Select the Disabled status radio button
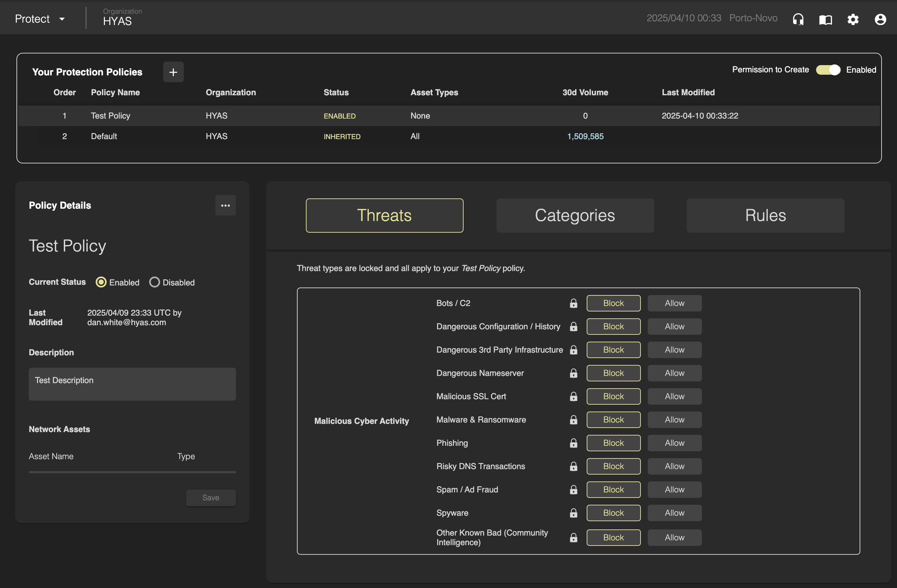Image resolution: width=897 pixels, height=588 pixels. coord(155,282)
